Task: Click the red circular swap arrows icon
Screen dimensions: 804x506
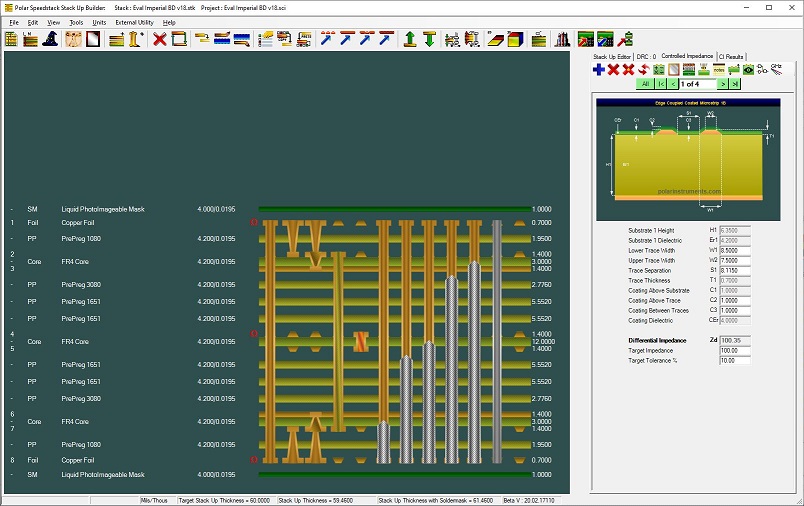Action: 644,70
